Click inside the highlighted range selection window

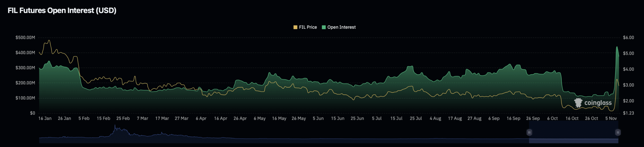coord(574,133)
